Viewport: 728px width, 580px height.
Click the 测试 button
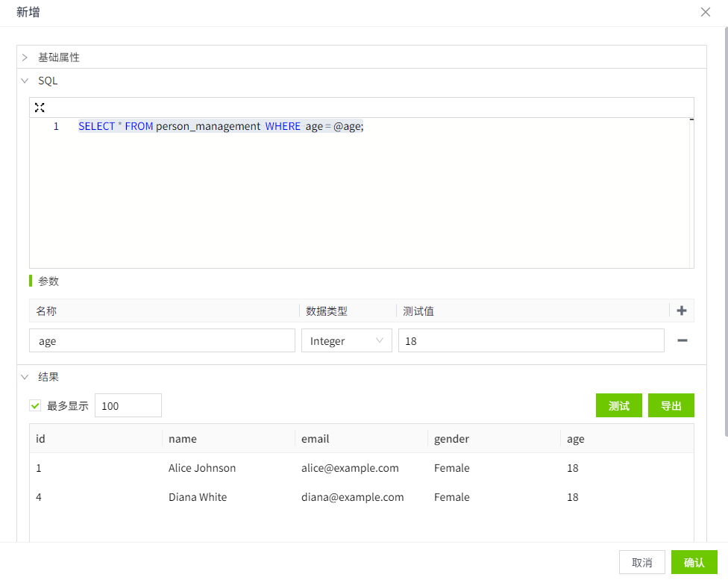click(618, 406)
